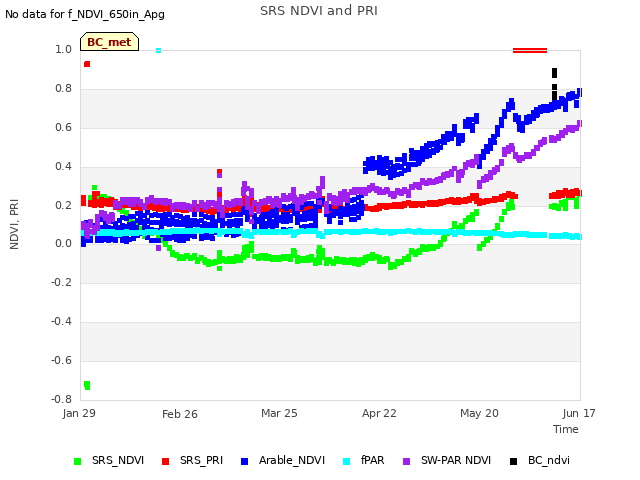
Task: Click the green outlier point near -0.7
Action: pos(87,385)
